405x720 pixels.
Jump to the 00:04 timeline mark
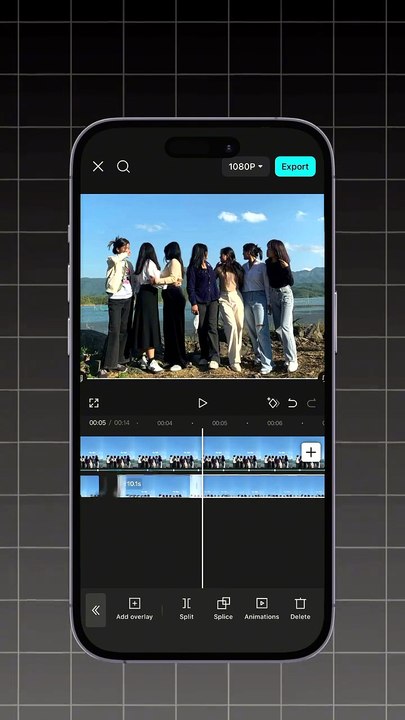pos(164,423)
